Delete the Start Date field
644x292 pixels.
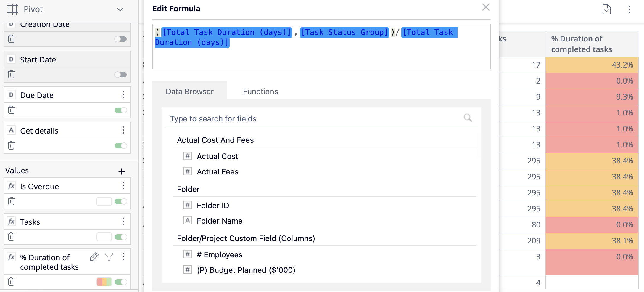pos(11,74)
